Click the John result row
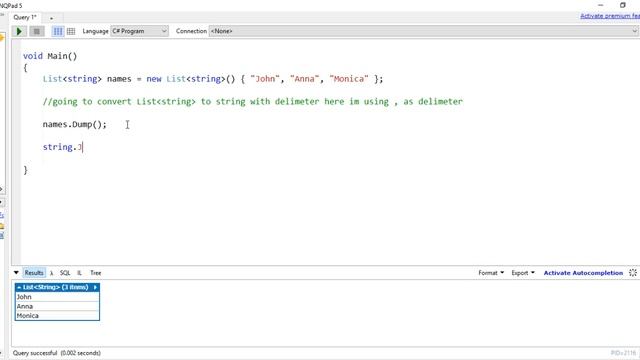This screenshot has width=640, height=360. tap(57, 297)
